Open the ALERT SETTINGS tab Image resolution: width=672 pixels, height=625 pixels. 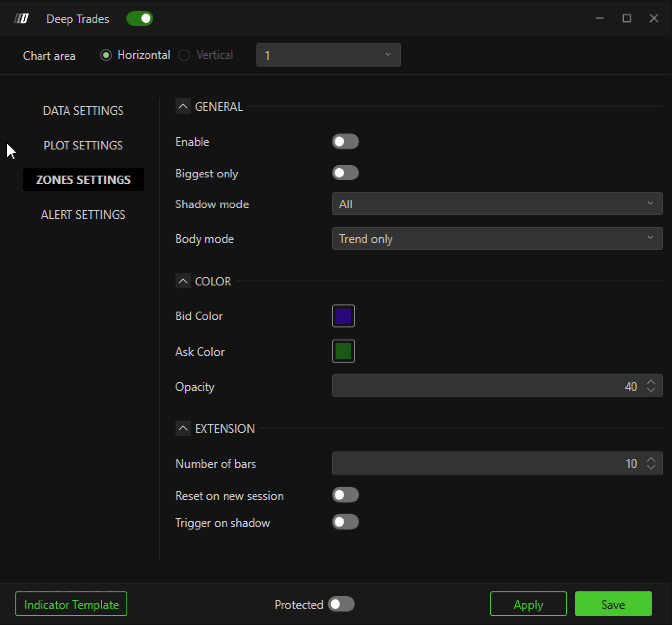click(x=83, y=215)
